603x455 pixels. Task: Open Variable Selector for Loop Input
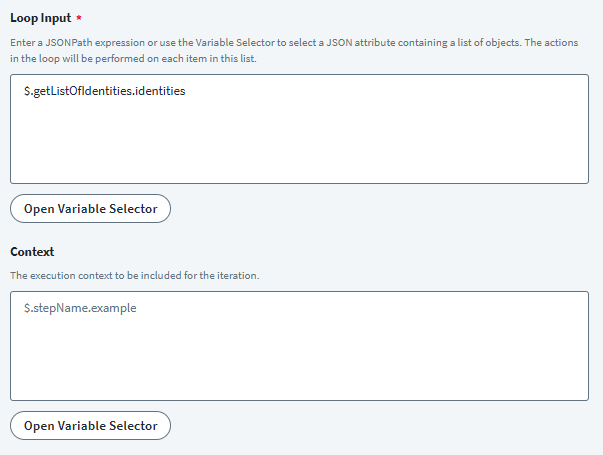point(90,208)
